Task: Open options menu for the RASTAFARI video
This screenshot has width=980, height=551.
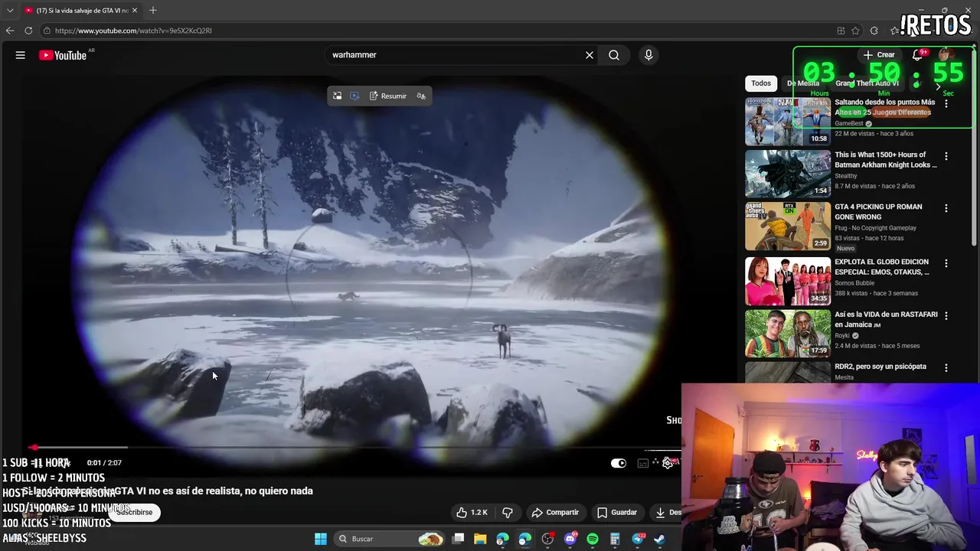Action: click(x=946, y=315)
